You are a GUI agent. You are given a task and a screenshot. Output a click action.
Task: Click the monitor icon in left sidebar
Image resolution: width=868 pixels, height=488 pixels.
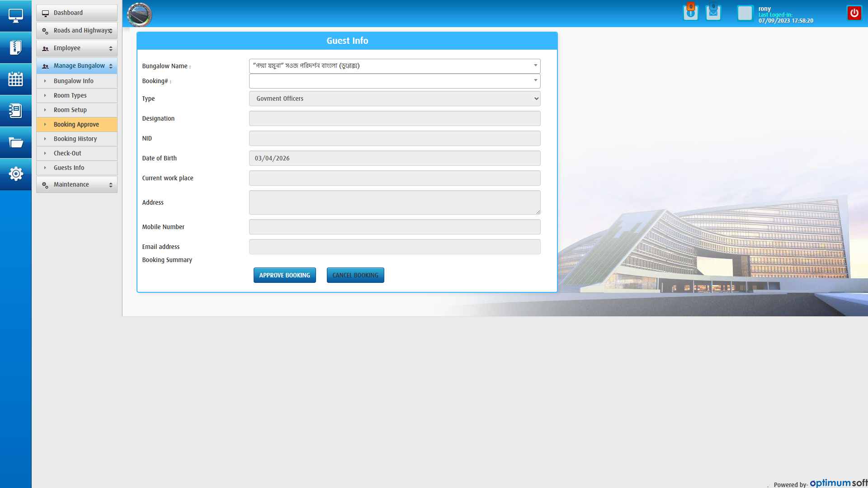point(15,16)
